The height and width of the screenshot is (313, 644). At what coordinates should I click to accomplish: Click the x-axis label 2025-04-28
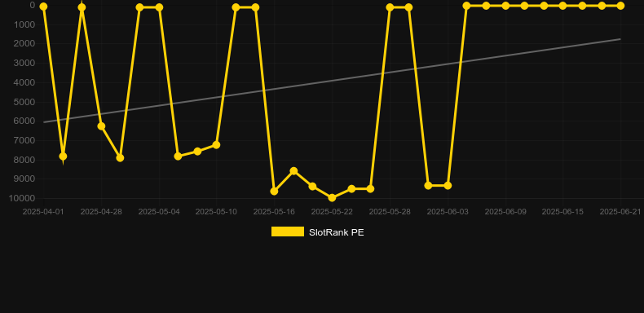[101, 212]
